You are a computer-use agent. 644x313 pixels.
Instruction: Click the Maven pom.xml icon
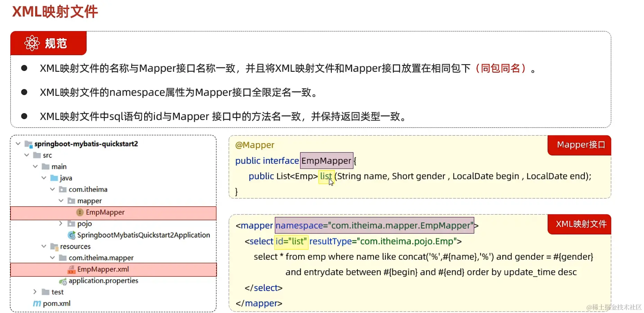[x=37, y=303]
